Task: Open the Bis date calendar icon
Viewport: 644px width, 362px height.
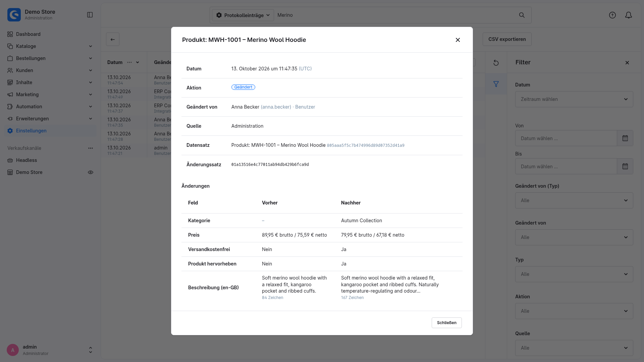Action: tap(625, 166)
